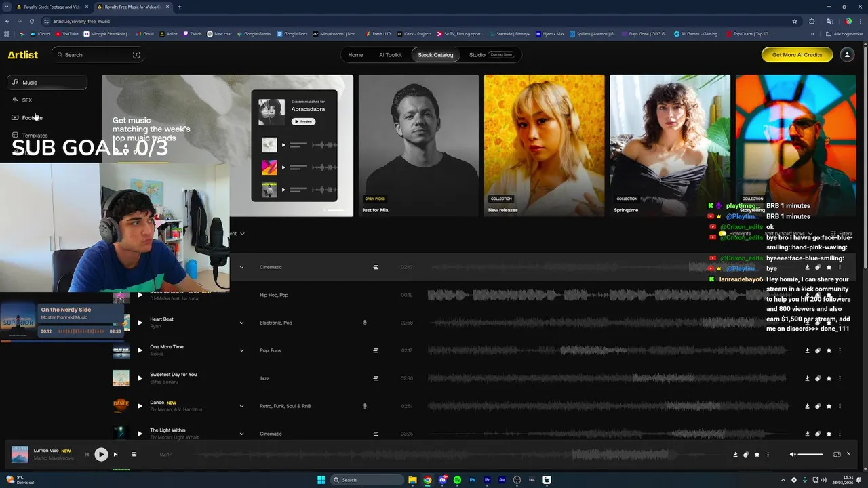Show stems for Sweetest Day for You

point(376,378)
